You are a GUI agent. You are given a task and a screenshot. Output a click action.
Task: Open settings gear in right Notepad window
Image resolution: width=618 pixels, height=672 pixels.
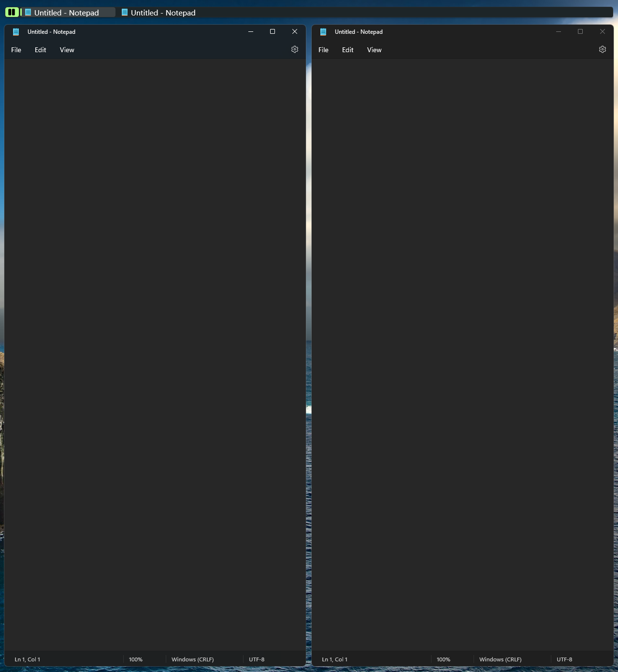point(603,49)
